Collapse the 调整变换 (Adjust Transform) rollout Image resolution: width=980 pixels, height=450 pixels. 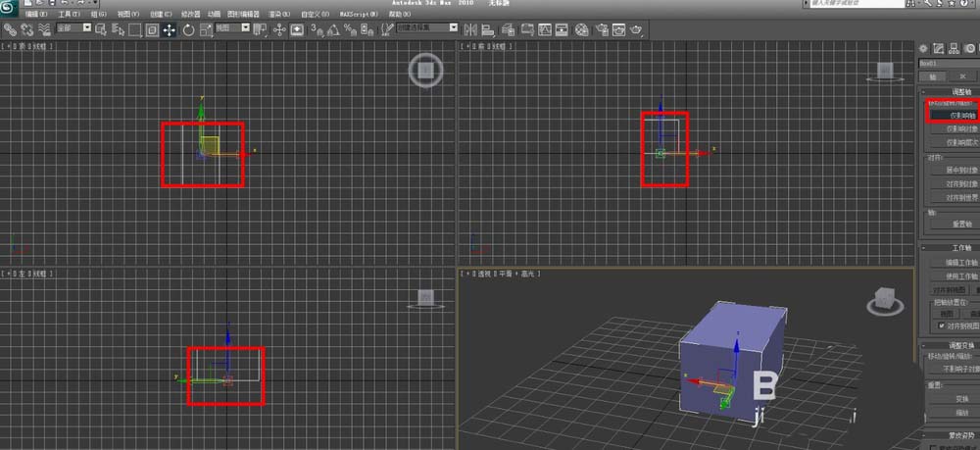(x=950, y=345)
